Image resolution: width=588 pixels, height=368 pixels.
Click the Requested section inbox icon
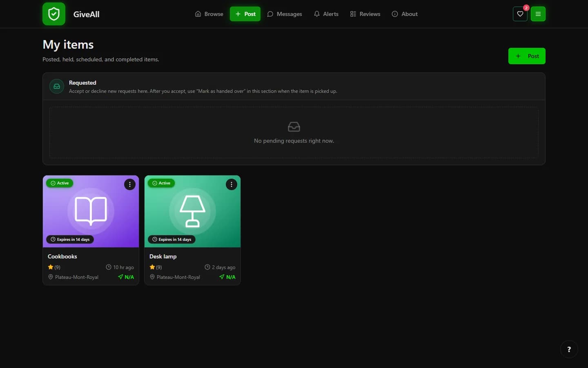tap(57, 86)
